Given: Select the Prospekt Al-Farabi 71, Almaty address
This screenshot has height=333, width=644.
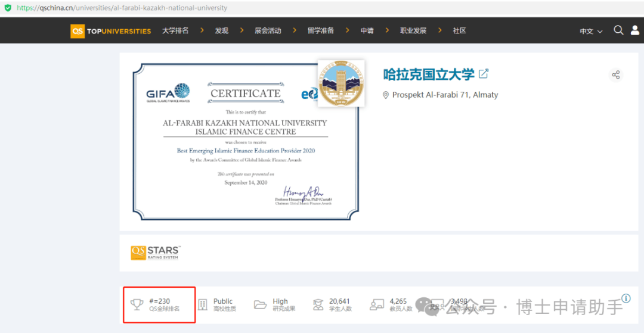Looking at the screenshot, I should (x=445, y=95).
